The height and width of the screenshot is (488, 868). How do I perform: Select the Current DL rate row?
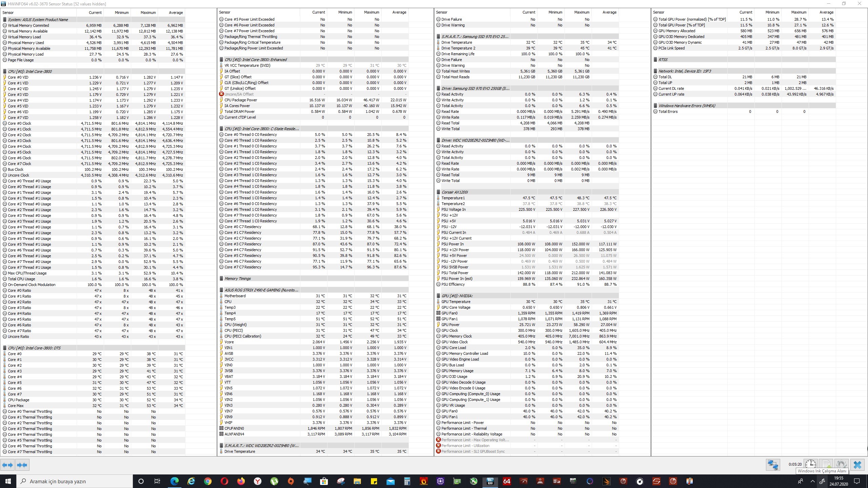click(x=744, y=88)
